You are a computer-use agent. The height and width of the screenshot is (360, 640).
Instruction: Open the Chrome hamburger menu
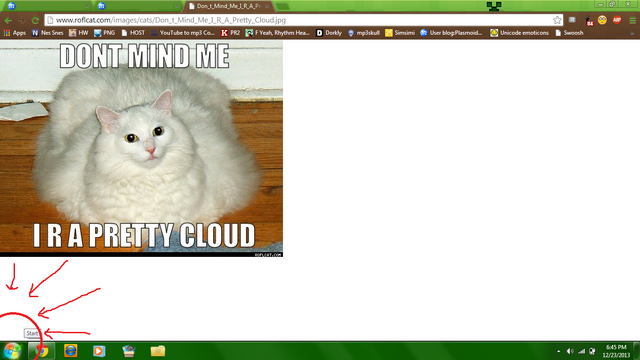point(632,20)
